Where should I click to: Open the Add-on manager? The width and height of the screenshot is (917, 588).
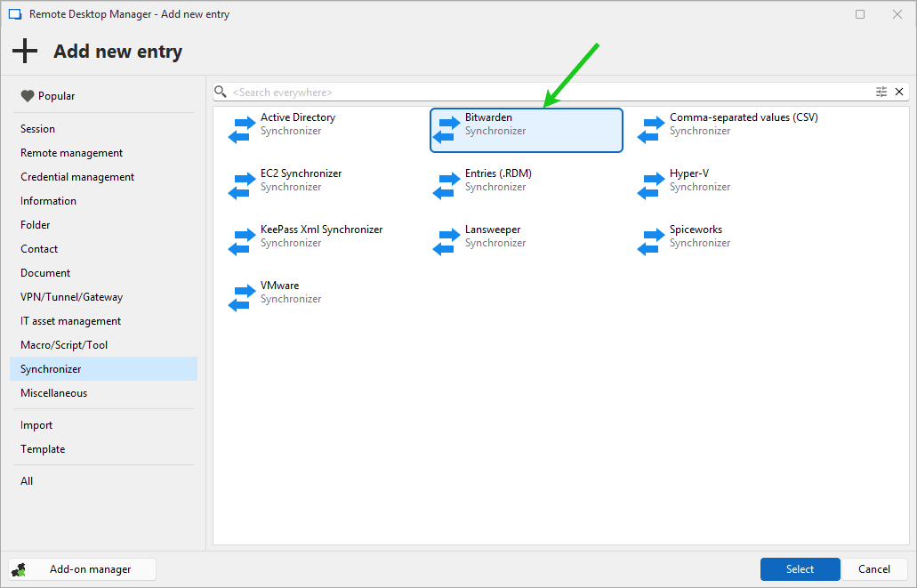(83, 569)
